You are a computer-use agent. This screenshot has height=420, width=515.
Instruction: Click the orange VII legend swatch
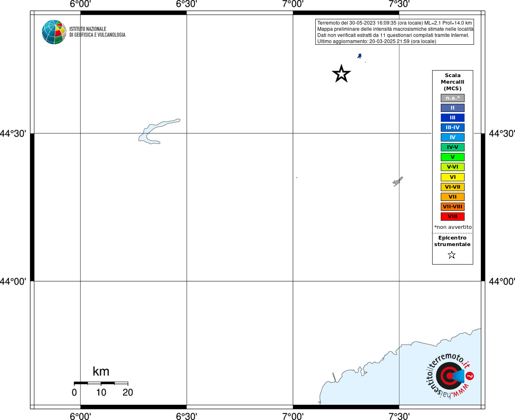(453, 197)
